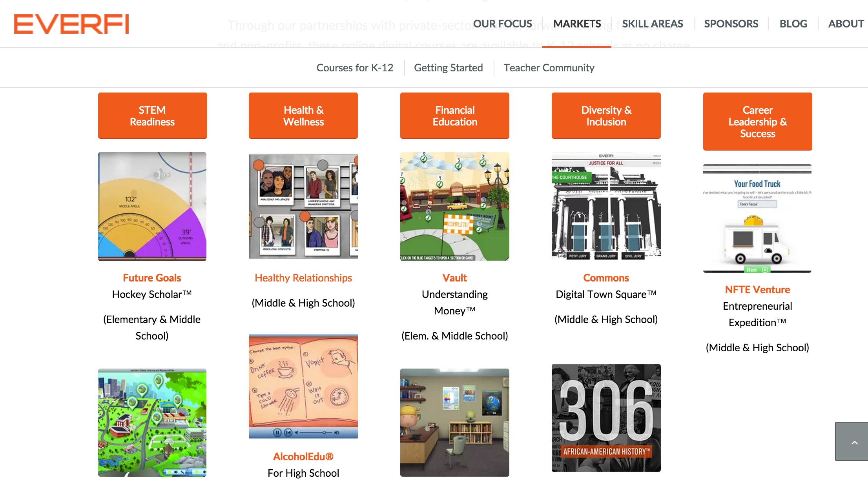Screen dimensions: 868x483
Task: Click the scroll-to-top chevron button
Action: click(852, 441)
